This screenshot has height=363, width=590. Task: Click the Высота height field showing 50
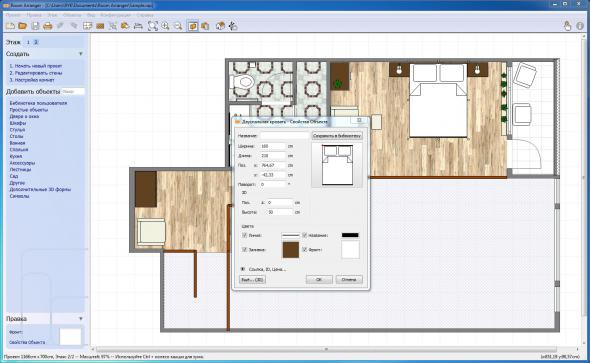coord(280,213)
